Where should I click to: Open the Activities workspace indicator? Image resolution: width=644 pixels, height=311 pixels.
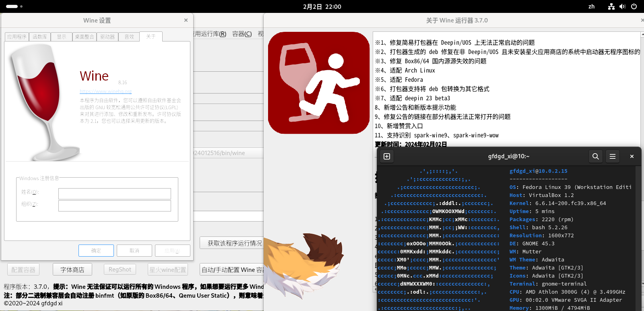[14, 6]
